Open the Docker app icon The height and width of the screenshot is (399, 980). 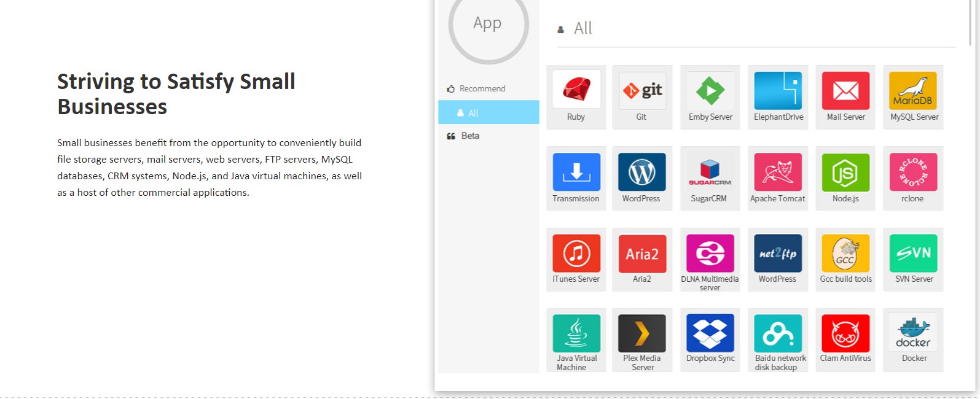[913, 333]
